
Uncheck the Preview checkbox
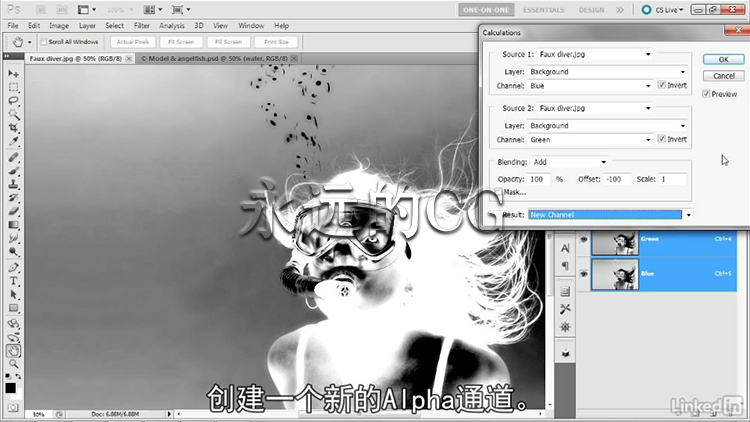point(706,94)
